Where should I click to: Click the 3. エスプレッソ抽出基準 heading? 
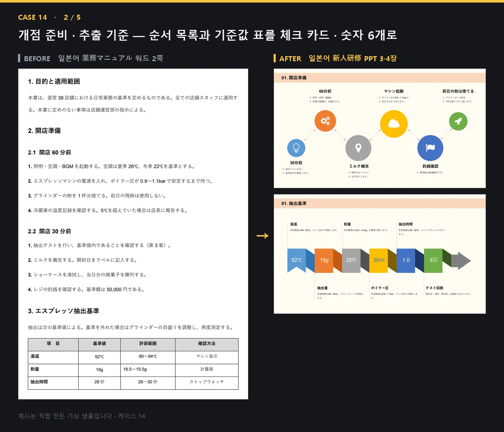pyautogui.click(x=63, y=311)
